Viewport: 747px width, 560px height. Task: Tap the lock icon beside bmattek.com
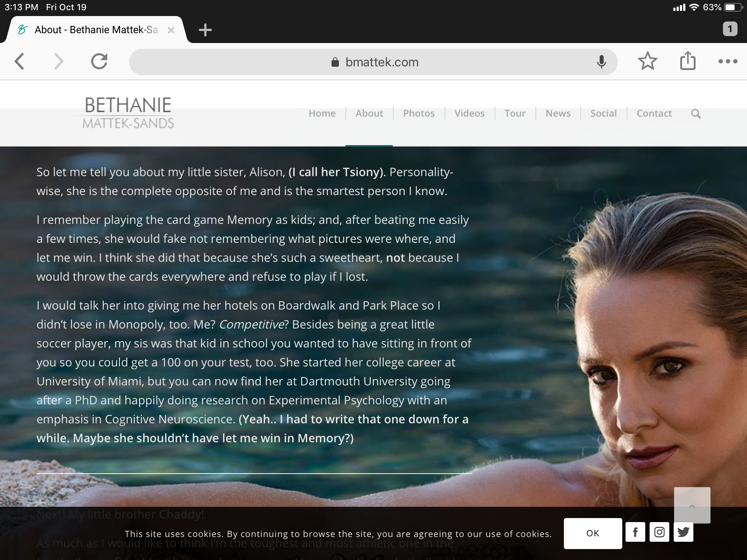click(x=335, y=62)
